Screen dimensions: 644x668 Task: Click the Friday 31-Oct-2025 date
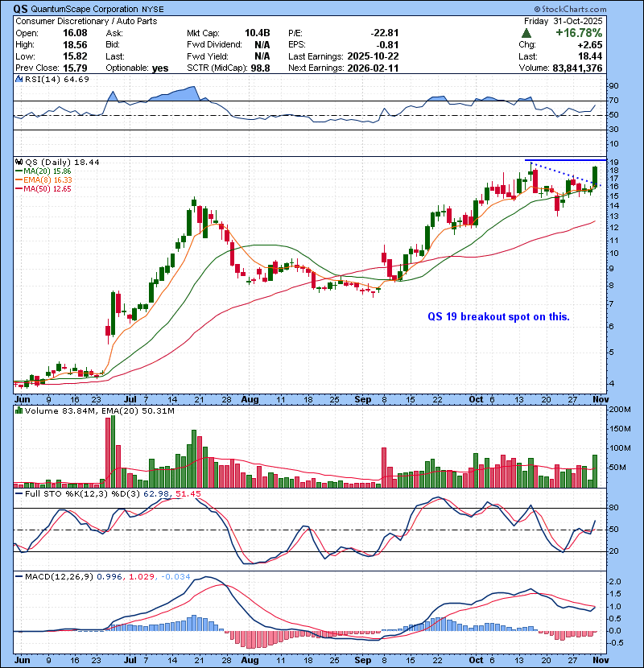click(563, 21)
